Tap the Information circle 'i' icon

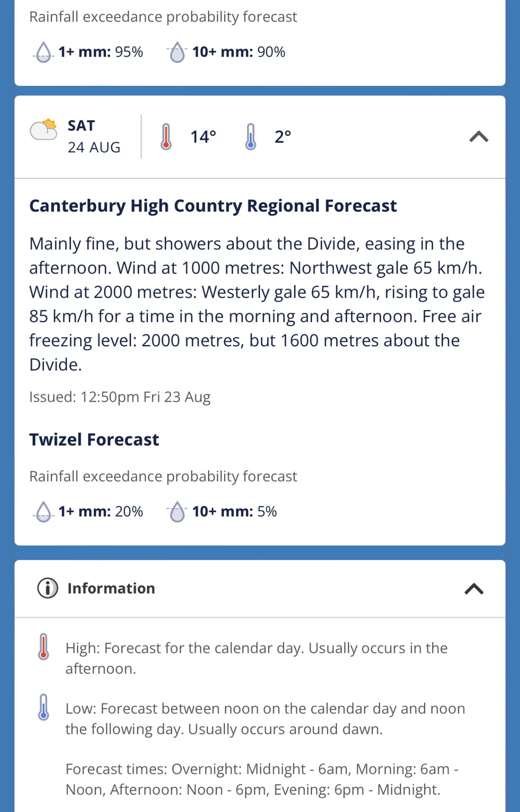[x=48, y=588]
